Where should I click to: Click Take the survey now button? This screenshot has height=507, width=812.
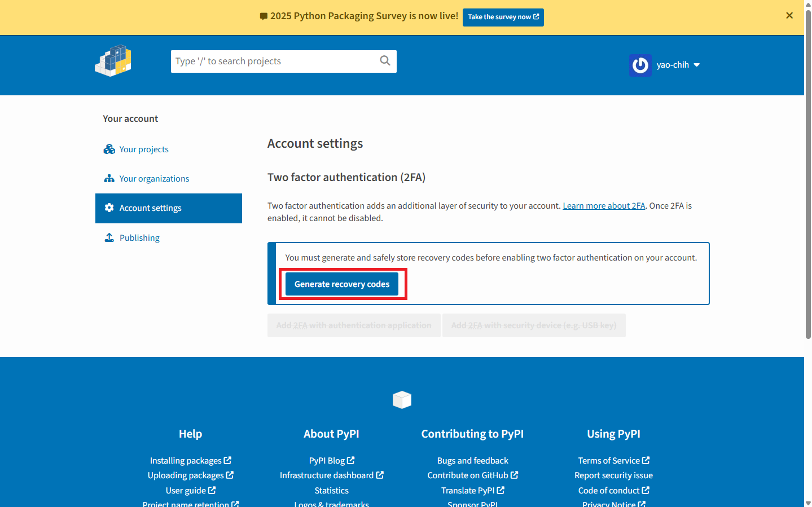coord(503,17)
